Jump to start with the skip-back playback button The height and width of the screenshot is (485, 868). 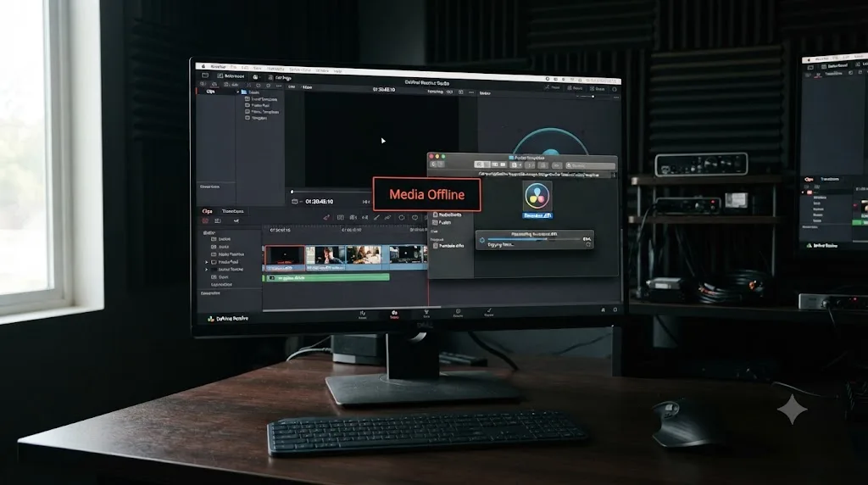pos(365,202)
